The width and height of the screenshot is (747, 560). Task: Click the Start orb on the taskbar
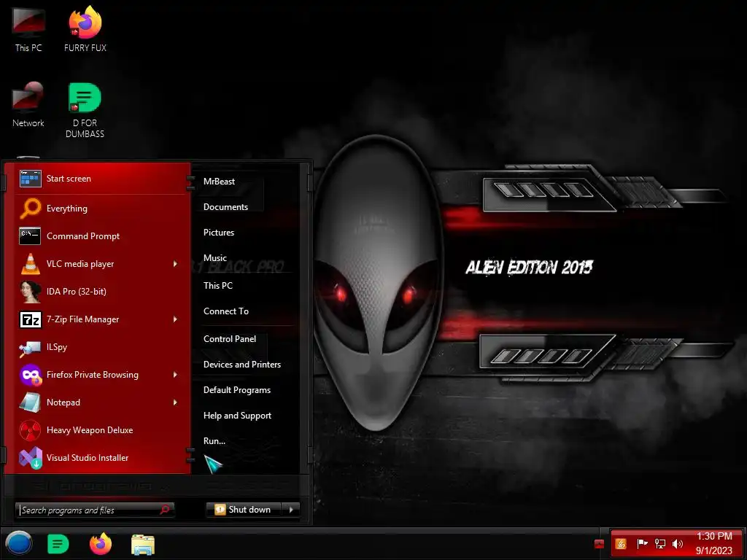(18, 543)
